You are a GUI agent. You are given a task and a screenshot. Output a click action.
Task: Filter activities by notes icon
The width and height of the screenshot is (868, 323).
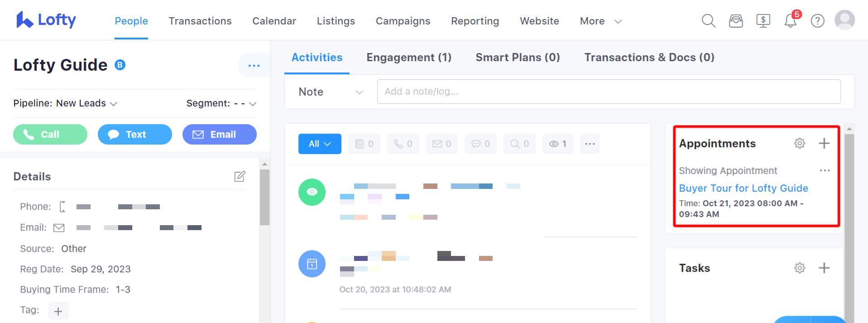pyautogui.click(x=364, y=144)
